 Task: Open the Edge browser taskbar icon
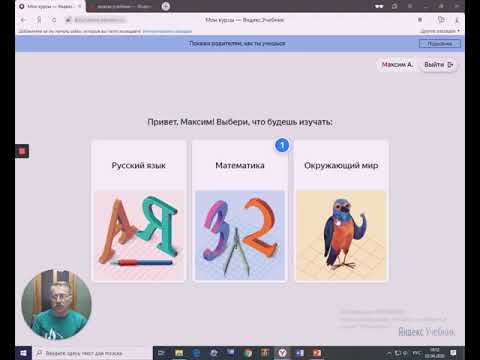click(x=196, y=353)
